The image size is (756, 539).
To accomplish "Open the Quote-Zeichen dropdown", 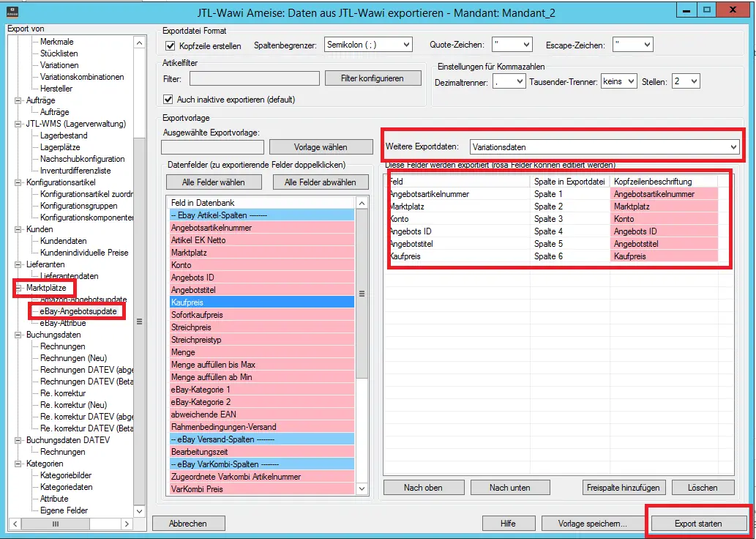I will tap(512, 45).
